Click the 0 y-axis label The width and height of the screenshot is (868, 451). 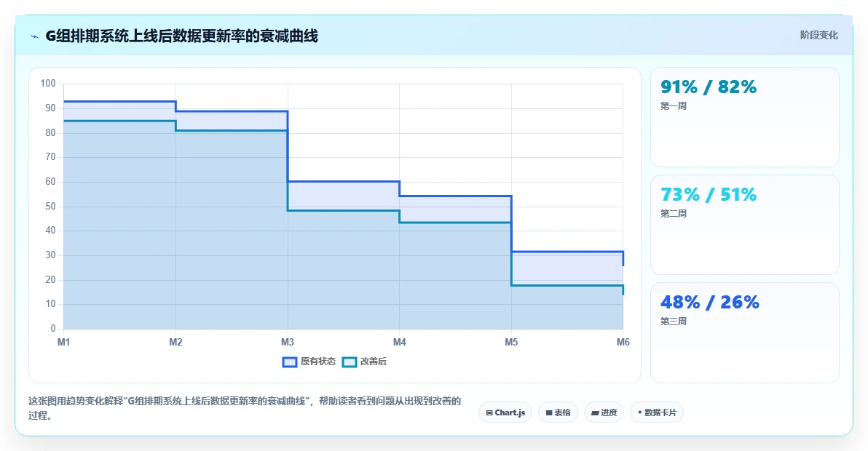click(53, 328)
